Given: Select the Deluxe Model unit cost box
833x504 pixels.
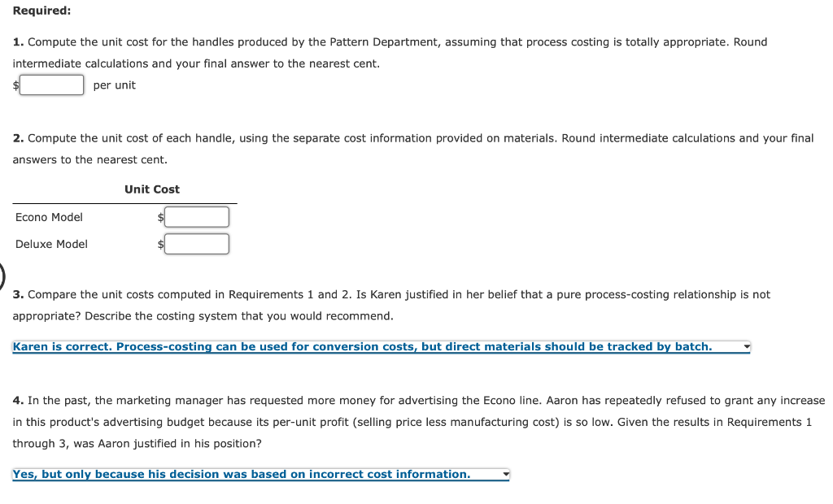Looking at the screenshot, I should pos(196,243).
